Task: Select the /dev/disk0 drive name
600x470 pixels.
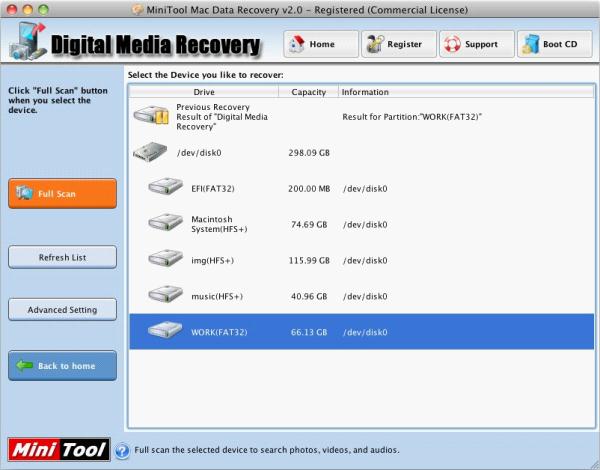Action: pos(199,153)
